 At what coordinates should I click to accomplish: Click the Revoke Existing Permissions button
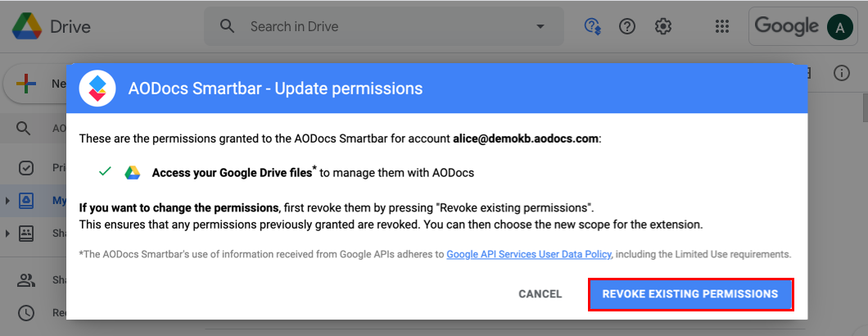[690, 294]
